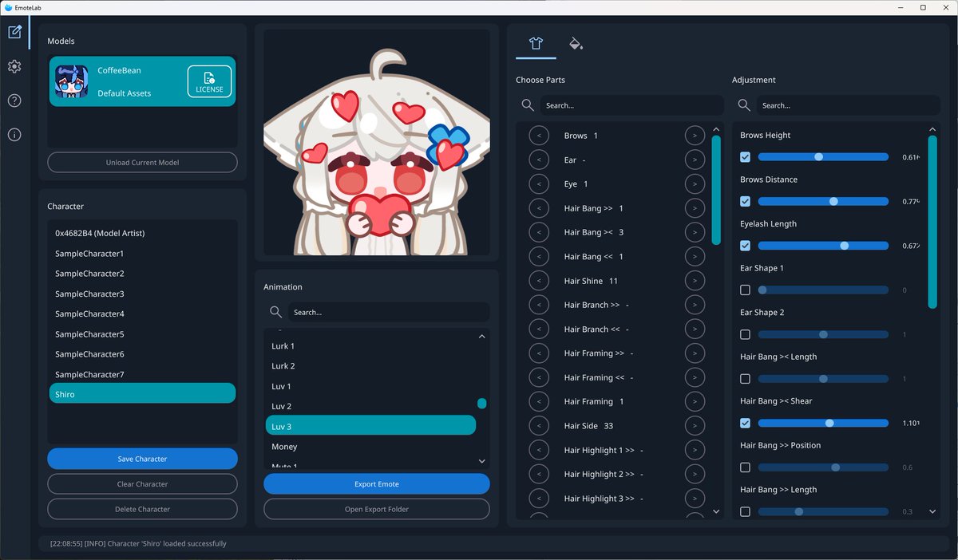Open the model LICENSE button
958x560 pixels.
click(209, 81)
